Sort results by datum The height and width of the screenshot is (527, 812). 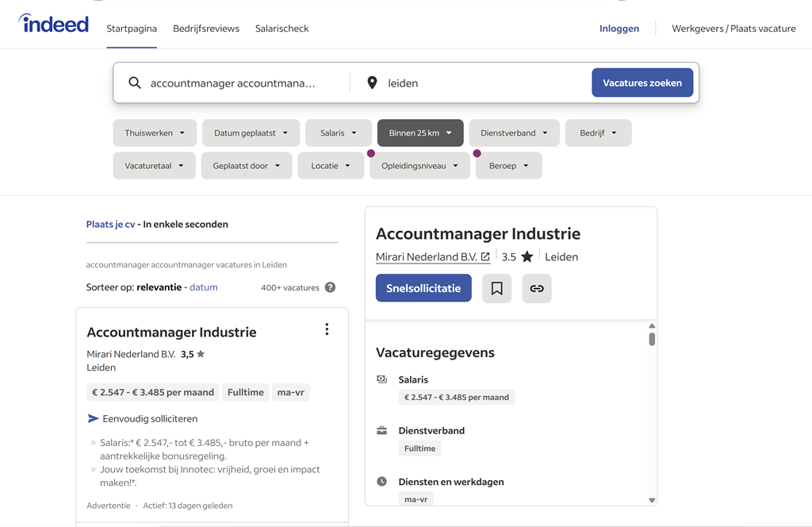pyautogui.click(x=204, y=287)
